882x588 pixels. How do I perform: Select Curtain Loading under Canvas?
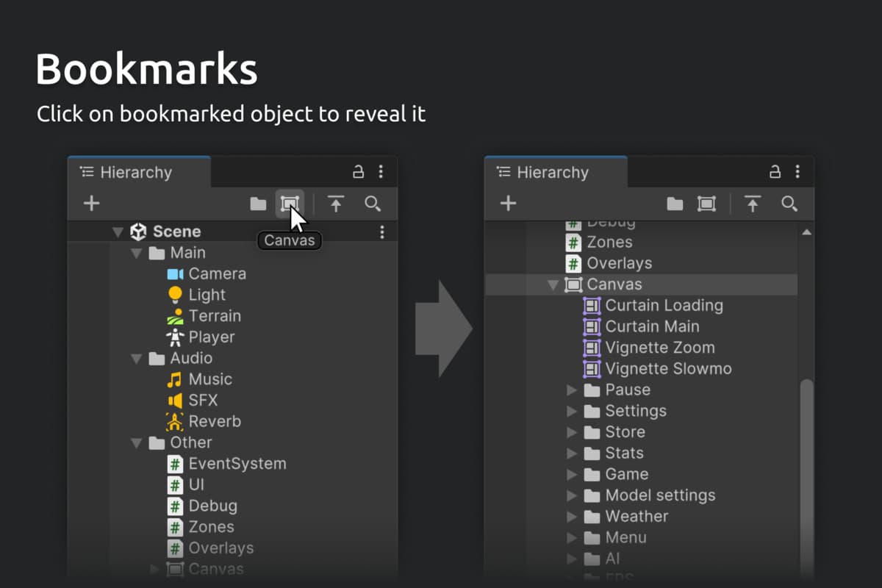(x=664, y=305)
